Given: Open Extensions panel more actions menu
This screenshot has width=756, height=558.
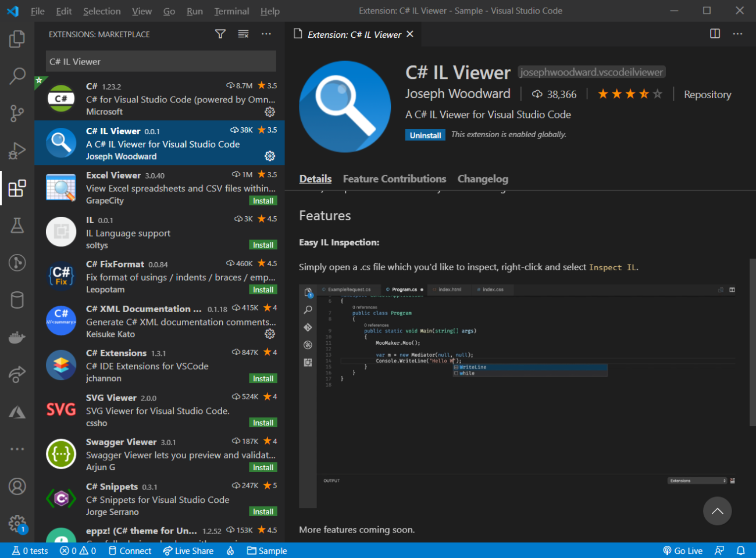Looking at the screenshot, I should click(x=266, y=34).
